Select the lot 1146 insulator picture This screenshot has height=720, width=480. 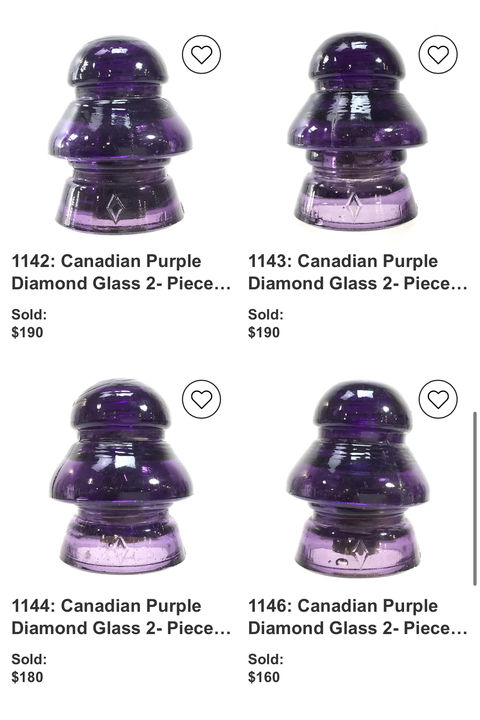pos(358,478)
